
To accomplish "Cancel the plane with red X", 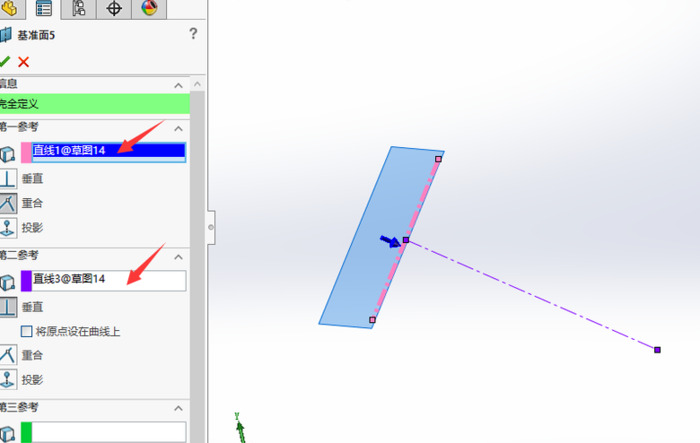I will point(24,61).
